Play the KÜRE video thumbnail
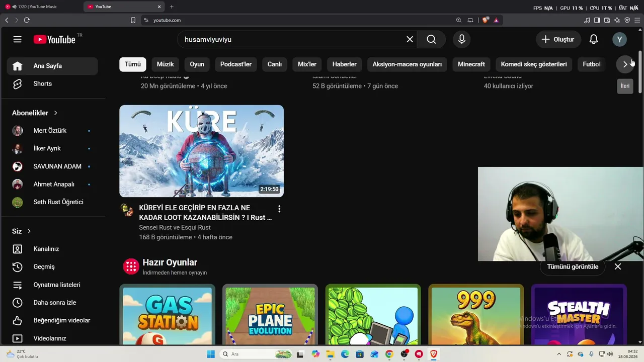644x362 pixels. [x=201, y=151]
